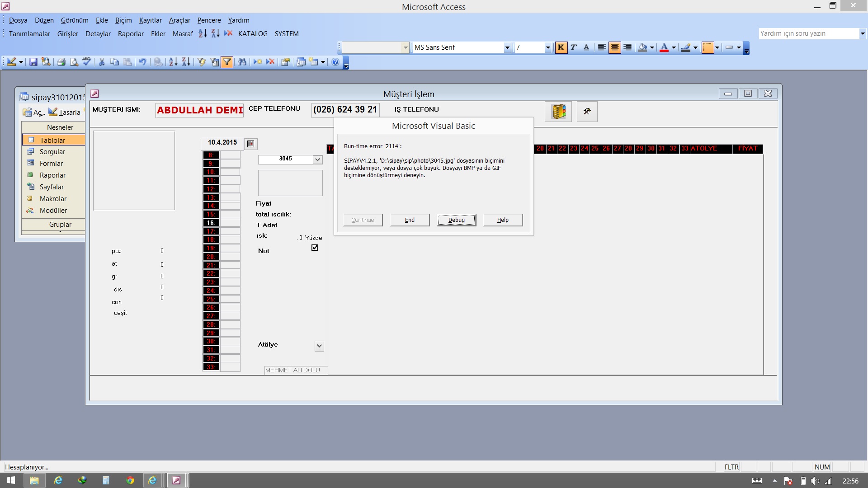The width and height of the screenshot is (868, 488).
Task: Expand the 3045 combo box dropdown
Action: [318, 160]
